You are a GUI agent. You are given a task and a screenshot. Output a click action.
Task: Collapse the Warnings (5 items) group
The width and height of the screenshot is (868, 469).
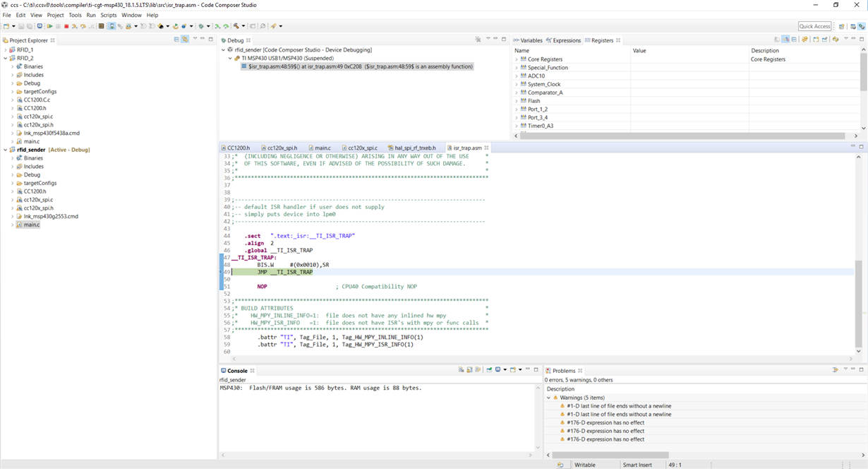548,398
